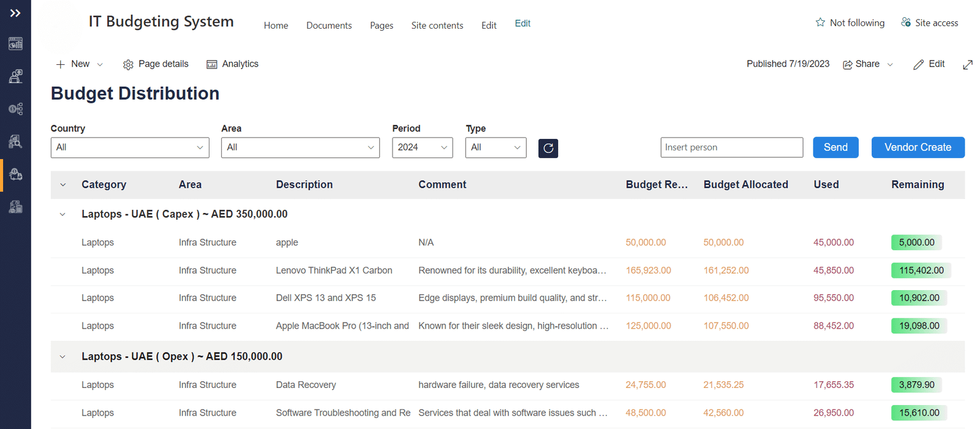Click the Vendor Create button
The image size is (980, 429).
click(918, 147)
